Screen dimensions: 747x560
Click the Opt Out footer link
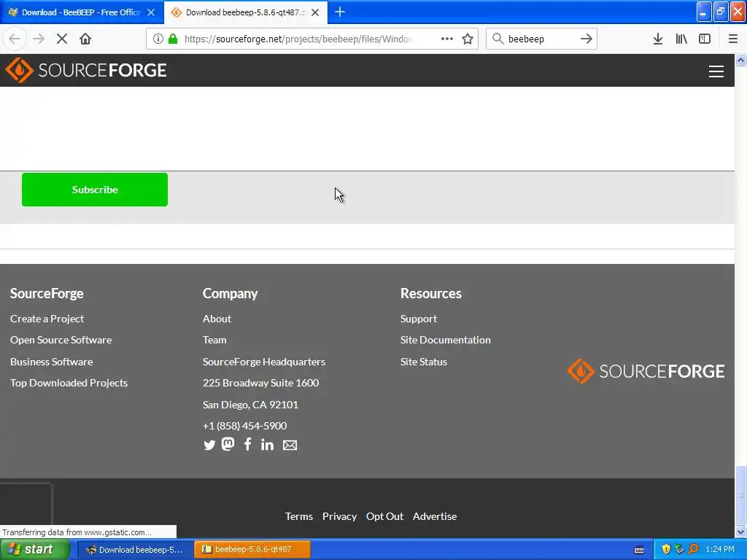click(x=384, y=516)
